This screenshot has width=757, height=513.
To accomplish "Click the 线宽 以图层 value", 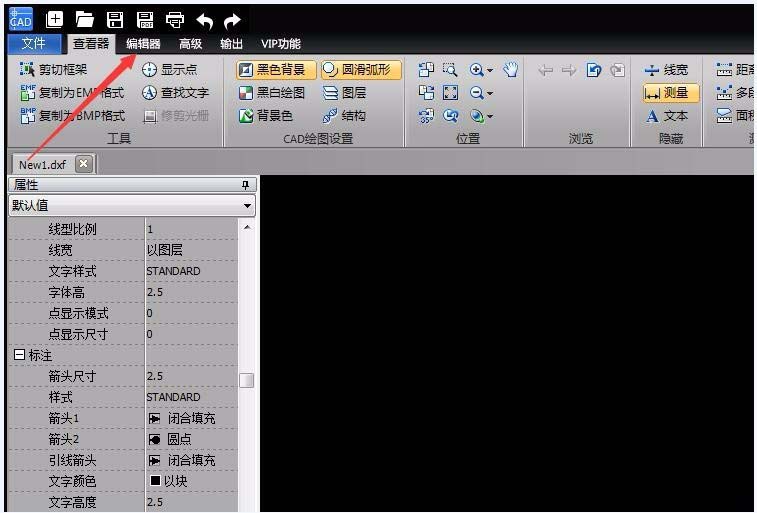I will 192,250.
